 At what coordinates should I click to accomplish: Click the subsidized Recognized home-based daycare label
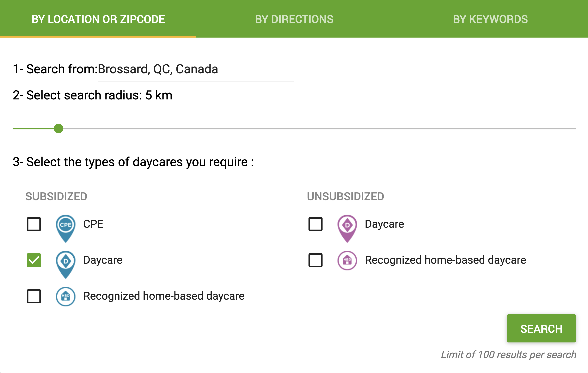click(x=164, y=296)
